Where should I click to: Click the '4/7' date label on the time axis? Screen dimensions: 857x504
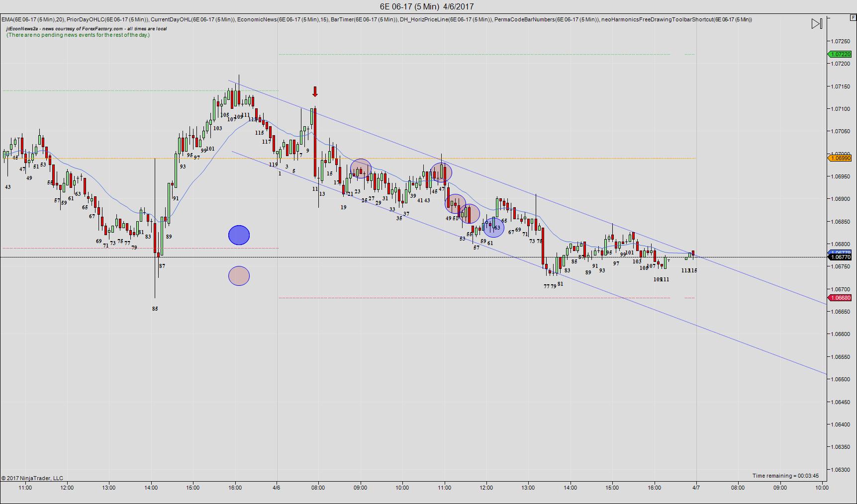[x=696, y=488]
